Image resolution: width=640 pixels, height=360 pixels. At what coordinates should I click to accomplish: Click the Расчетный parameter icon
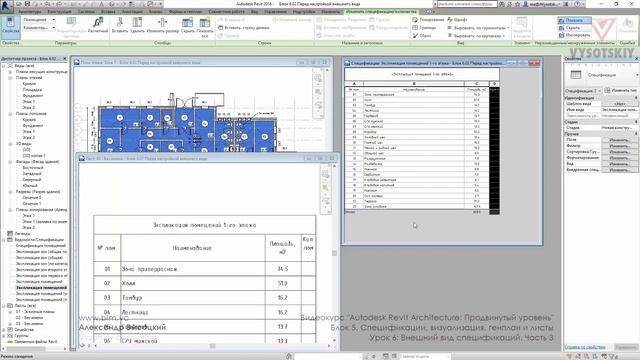click(98, 25)
